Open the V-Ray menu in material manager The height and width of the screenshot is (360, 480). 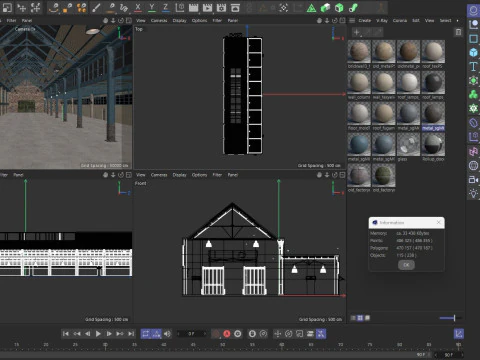[382, 20]
